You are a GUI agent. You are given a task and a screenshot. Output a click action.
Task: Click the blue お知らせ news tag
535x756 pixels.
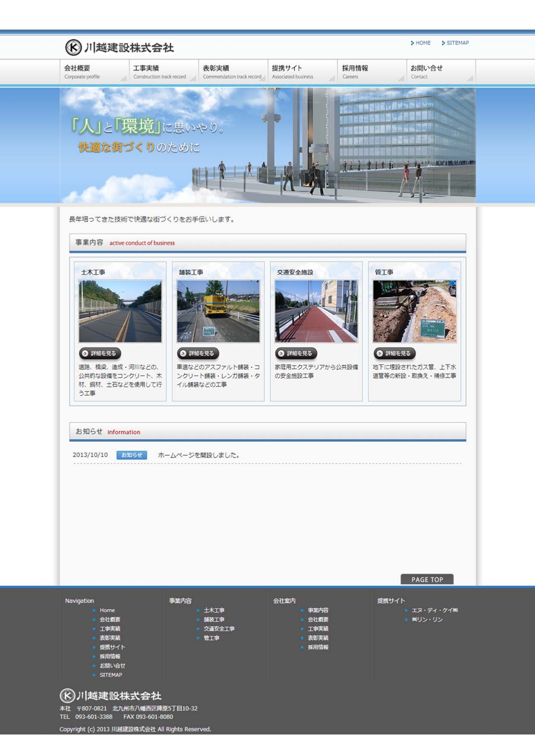[x=131, y=455]
